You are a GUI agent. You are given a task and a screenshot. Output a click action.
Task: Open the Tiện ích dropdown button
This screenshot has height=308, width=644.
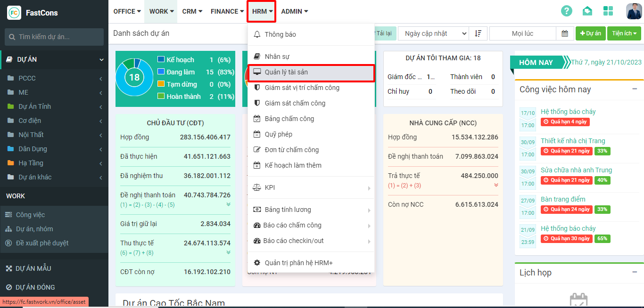[x=624, y=33]
